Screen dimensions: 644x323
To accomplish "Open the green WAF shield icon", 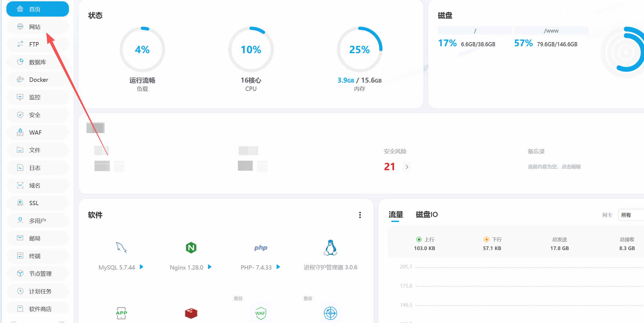I will click(261, 313).
